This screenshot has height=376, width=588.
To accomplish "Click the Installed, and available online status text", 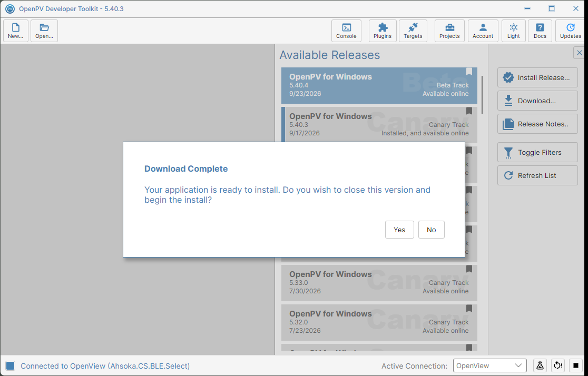I will coord(425,133).
